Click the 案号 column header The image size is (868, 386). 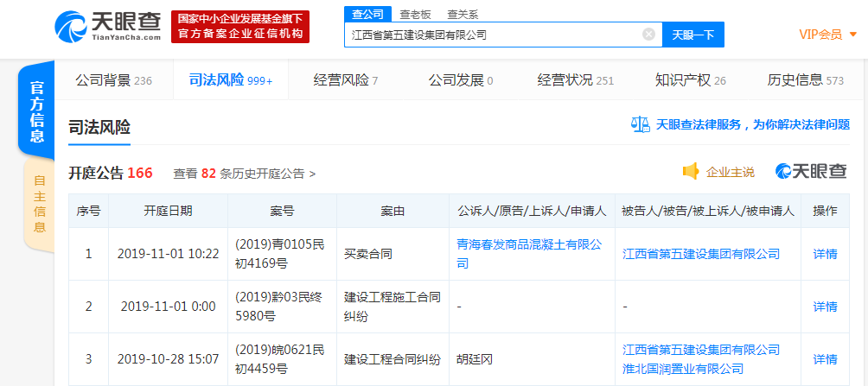(x=283, y=211)
